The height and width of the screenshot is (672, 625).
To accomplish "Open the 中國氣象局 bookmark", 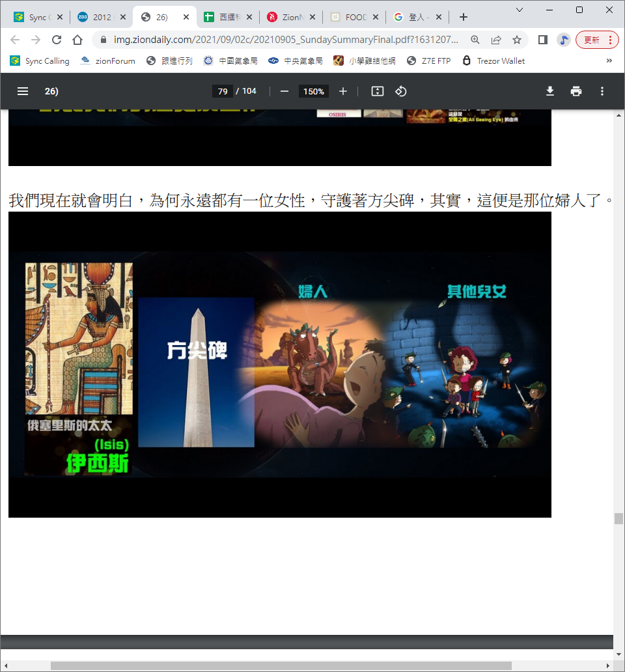I will coord(231,61).
